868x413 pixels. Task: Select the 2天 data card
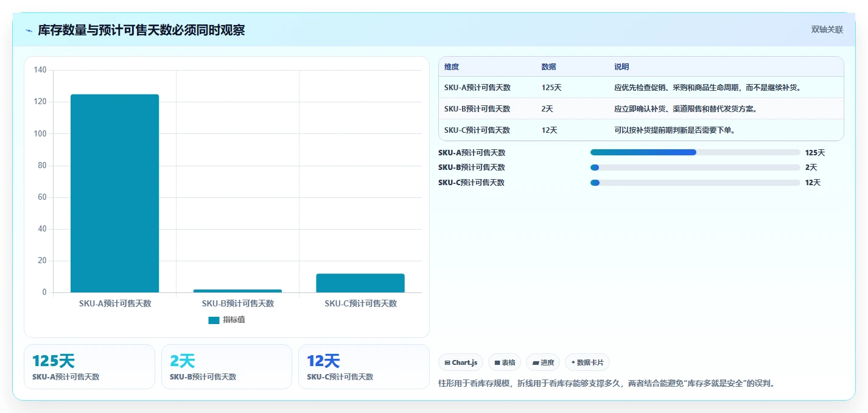coord(226,367)
